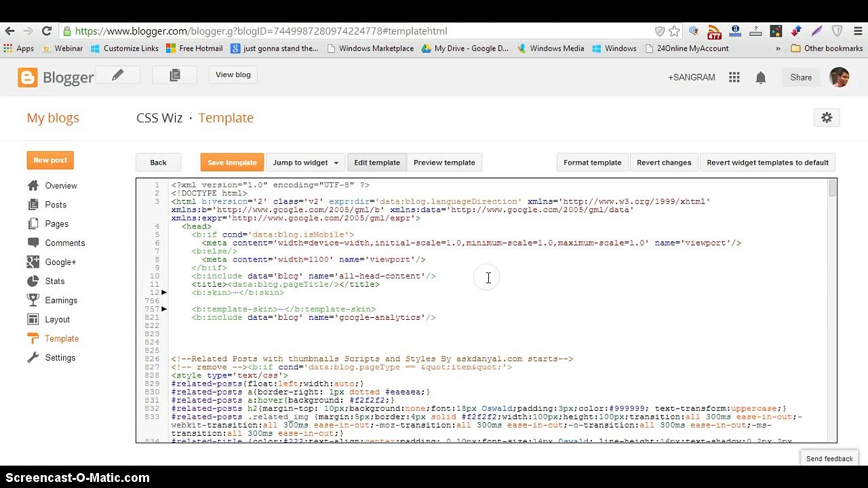Open the My Drive bookmark
The width and height of the screenshot is (868, 488).
pyautogui.click(x=465, y=48)
